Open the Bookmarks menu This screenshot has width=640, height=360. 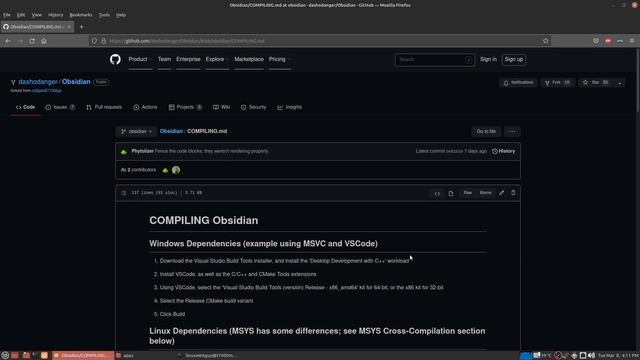tap(81, 15)
